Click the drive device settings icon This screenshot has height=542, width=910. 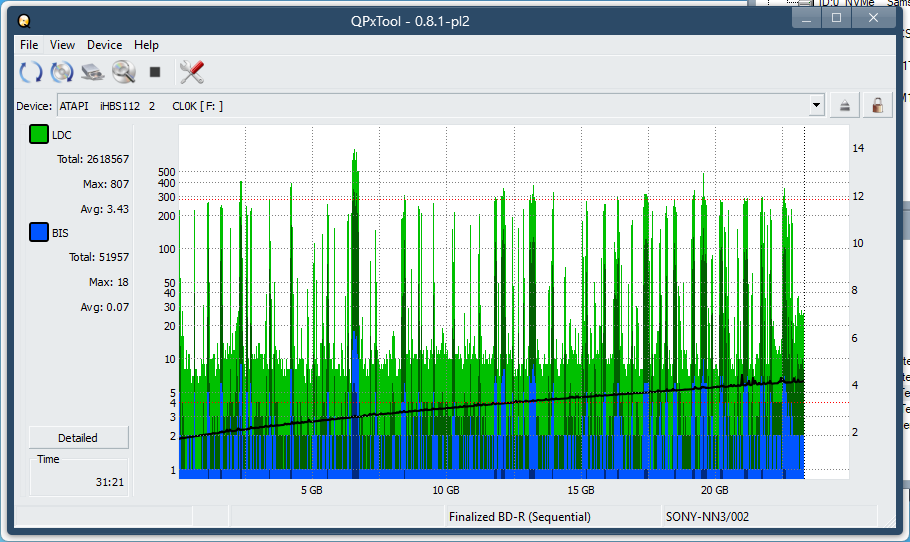pos(92,72)
